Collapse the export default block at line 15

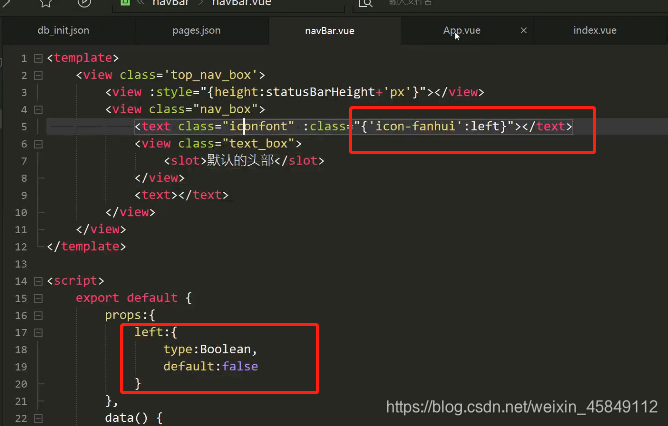coord(38,298)
